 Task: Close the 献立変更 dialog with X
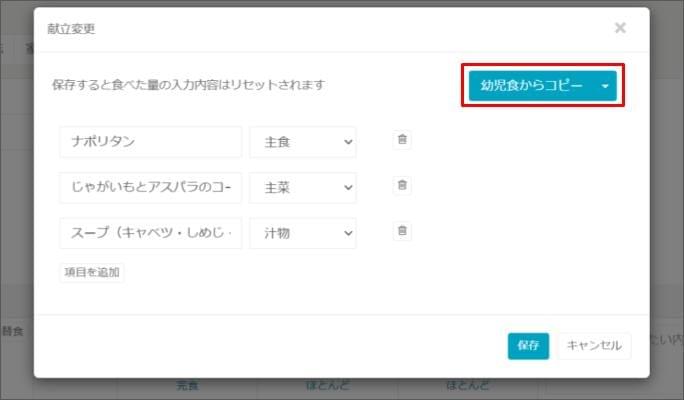[620, 28]
